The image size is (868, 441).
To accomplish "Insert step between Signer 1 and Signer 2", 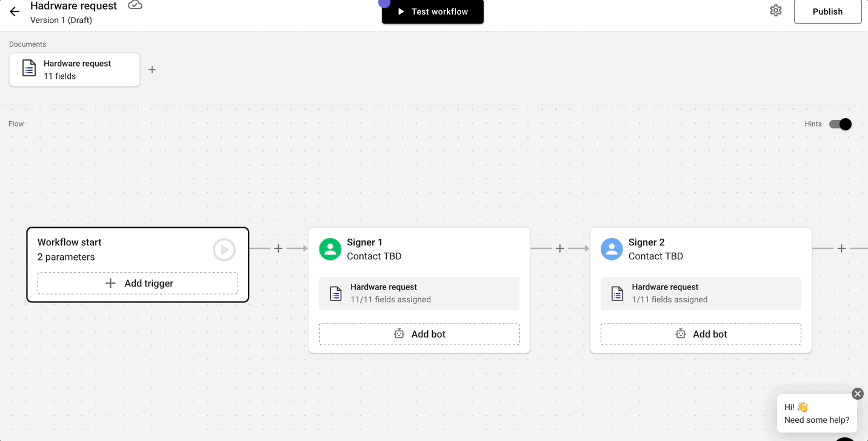I will click(560, 248).
